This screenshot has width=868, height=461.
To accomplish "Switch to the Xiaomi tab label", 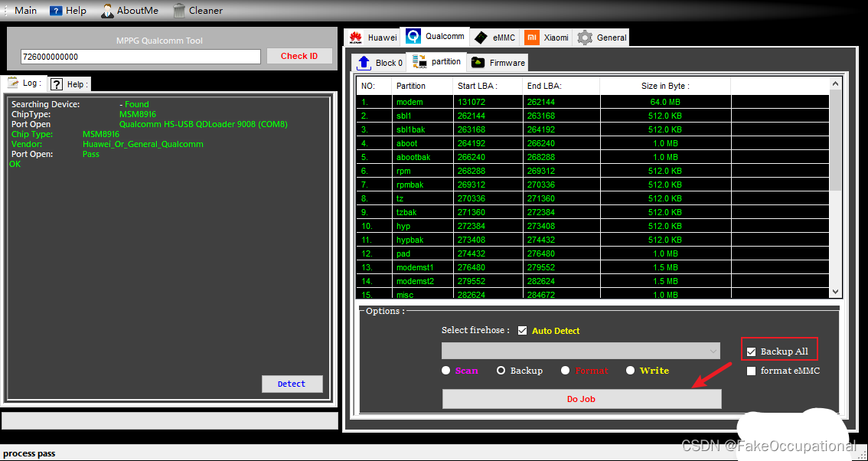I will click(556, 38).
